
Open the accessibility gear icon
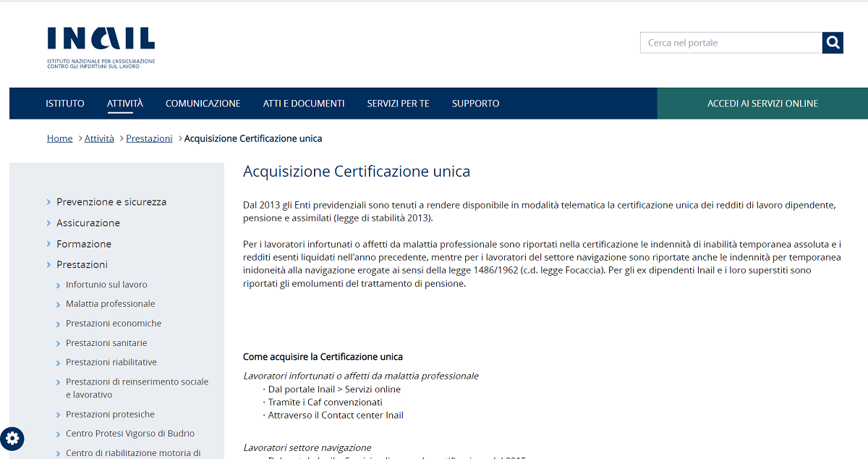coord(12,439)
